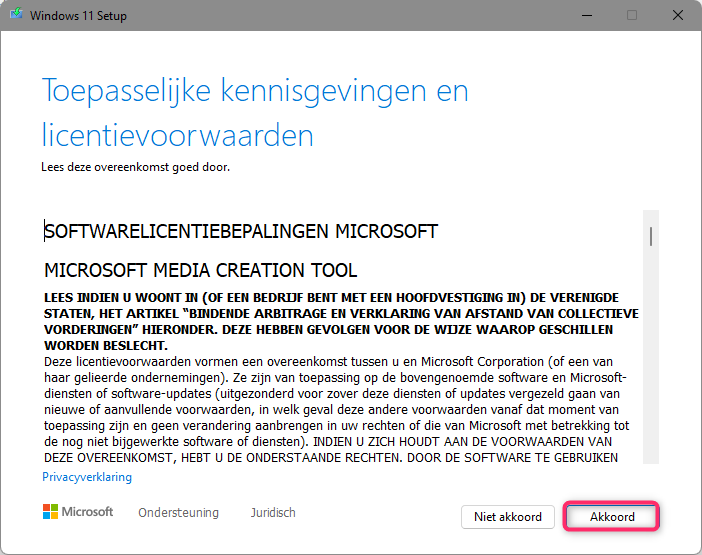
Task: Minimize the Windows 11 Setup window
Action: coord(587,15)
